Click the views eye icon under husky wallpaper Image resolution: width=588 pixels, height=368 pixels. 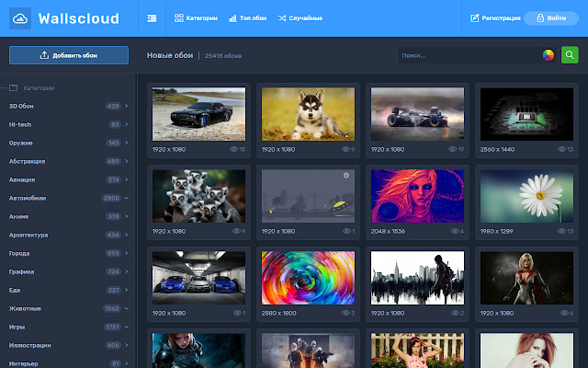coord(345,149)
